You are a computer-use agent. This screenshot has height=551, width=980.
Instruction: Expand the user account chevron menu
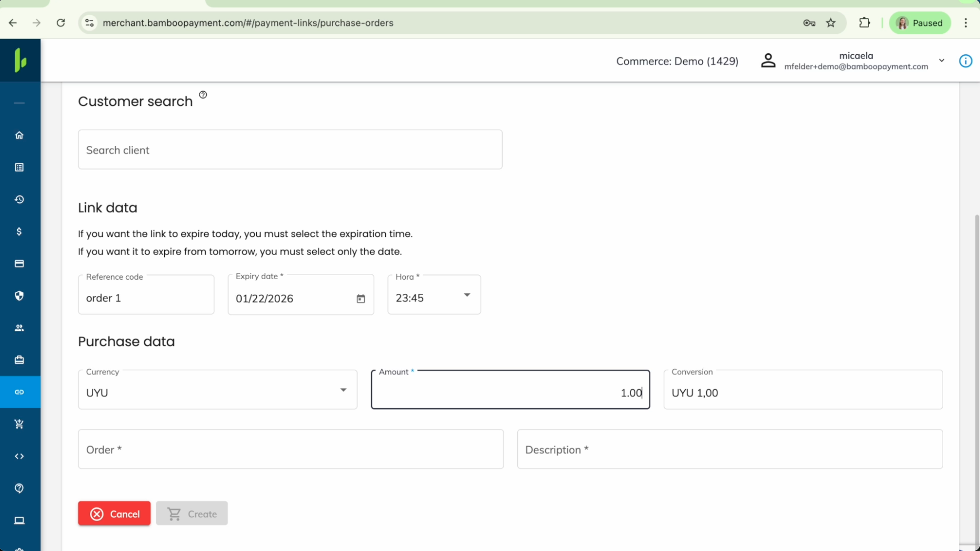942,61
